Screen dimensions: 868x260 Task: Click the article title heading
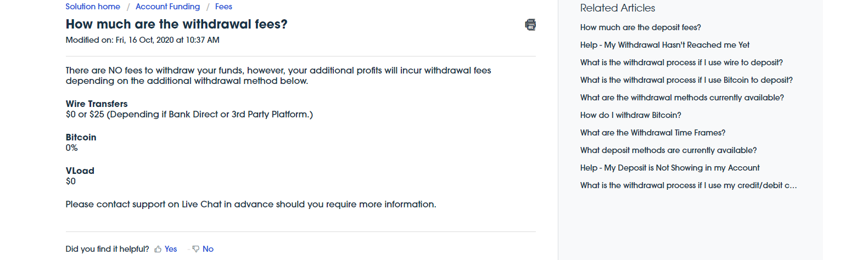176,24
